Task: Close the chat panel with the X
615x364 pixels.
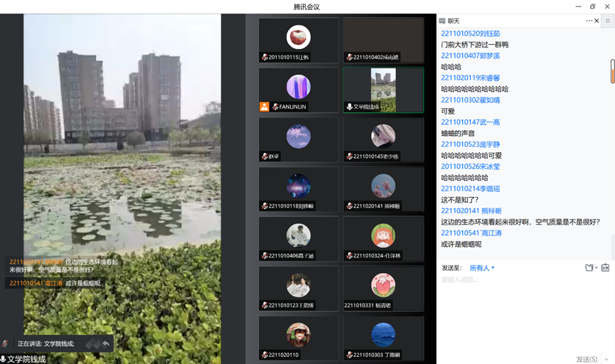Action: pyautogui.click(x=597, y=21)
